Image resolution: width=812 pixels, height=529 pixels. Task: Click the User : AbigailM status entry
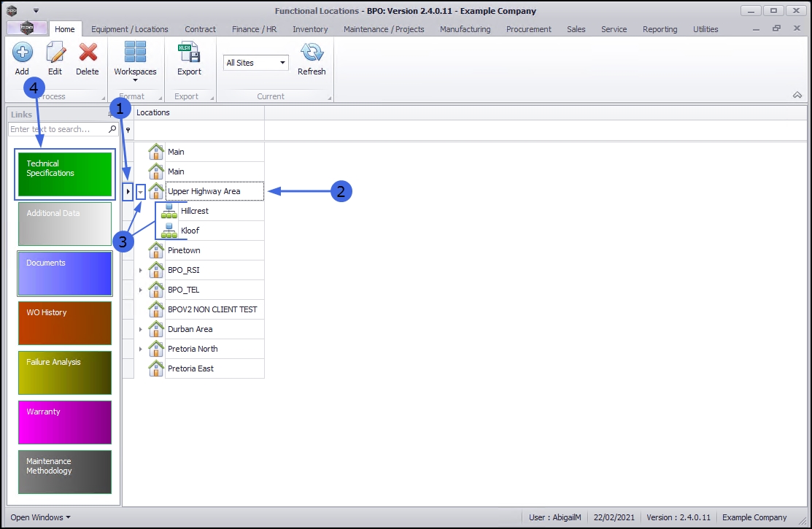point(554,517)
